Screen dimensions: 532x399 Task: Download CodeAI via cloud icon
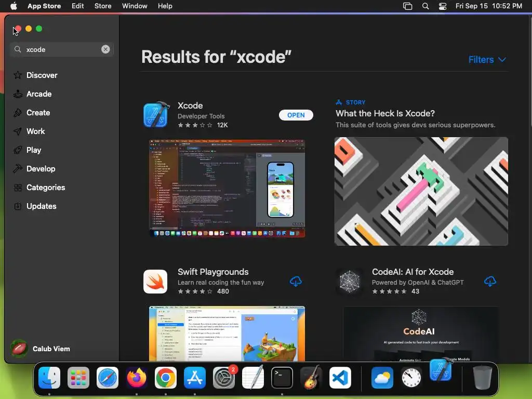click(490, 281)
